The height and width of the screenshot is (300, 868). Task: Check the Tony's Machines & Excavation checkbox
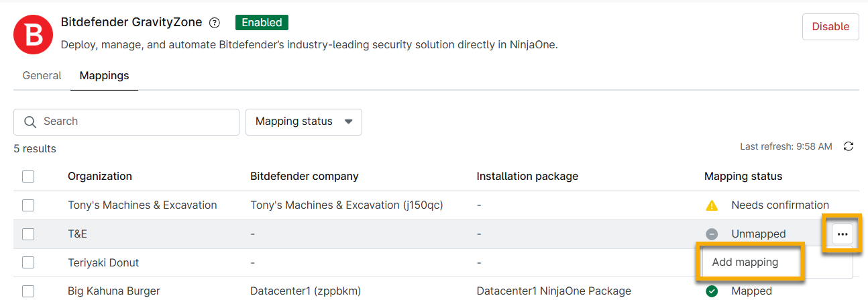click(x=28, y=205)
